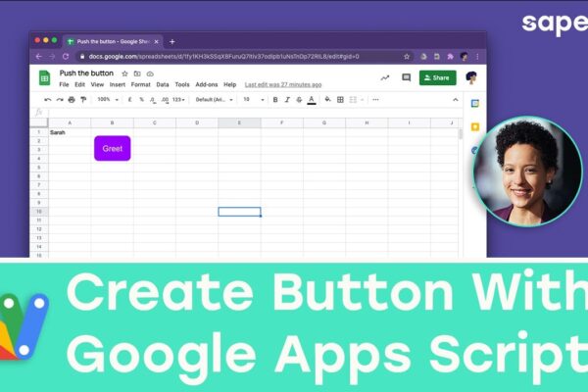Click the Google Sheets home icon
588x392 pixels.
[45, 78]
